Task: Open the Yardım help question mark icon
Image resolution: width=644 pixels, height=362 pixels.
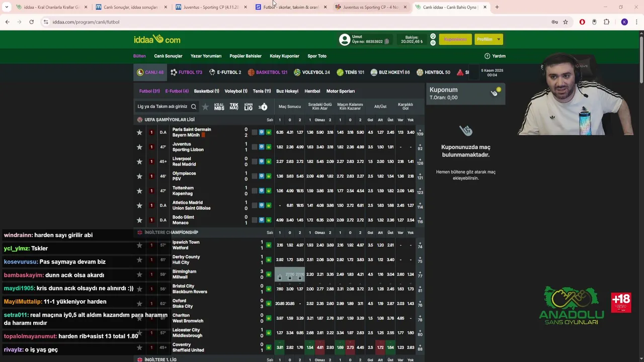Action: (487, 56)
